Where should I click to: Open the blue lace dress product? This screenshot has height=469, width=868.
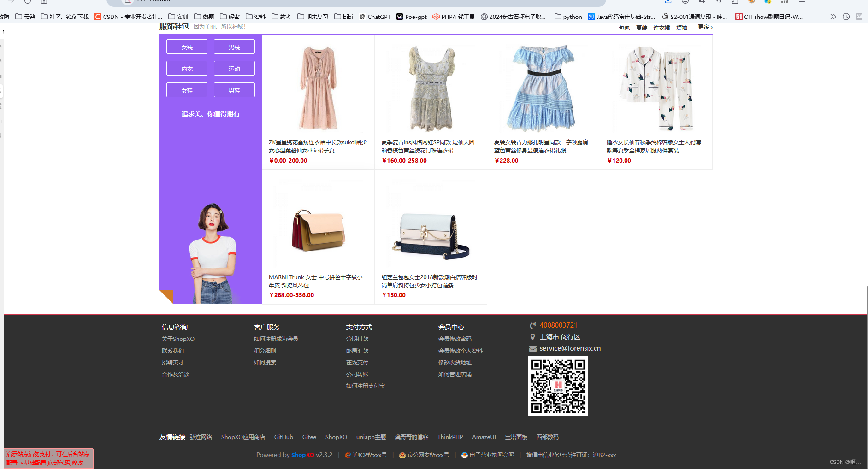click(x=543, y=88)
